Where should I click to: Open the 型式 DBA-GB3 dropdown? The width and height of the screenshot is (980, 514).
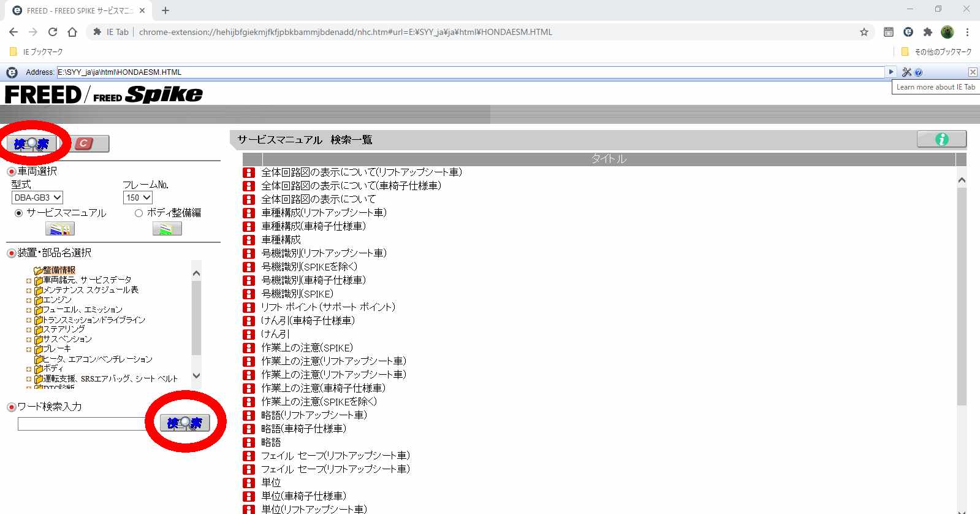coord(37,198)
